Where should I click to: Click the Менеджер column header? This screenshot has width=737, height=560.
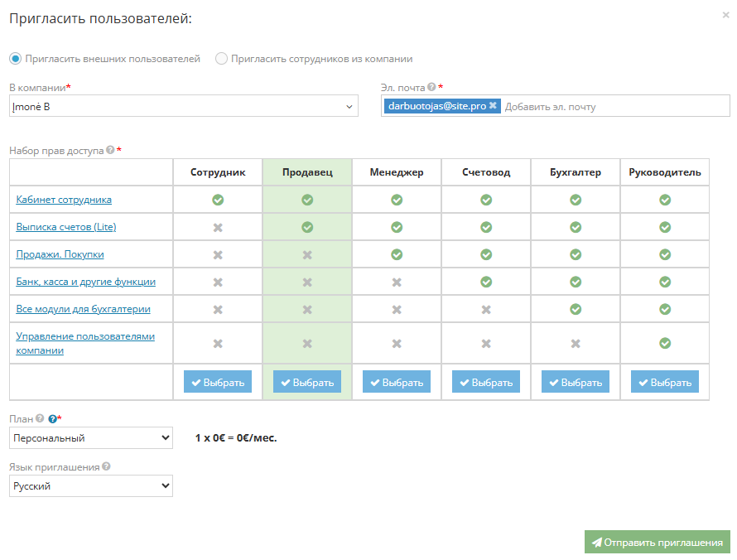tap(396, 172)
